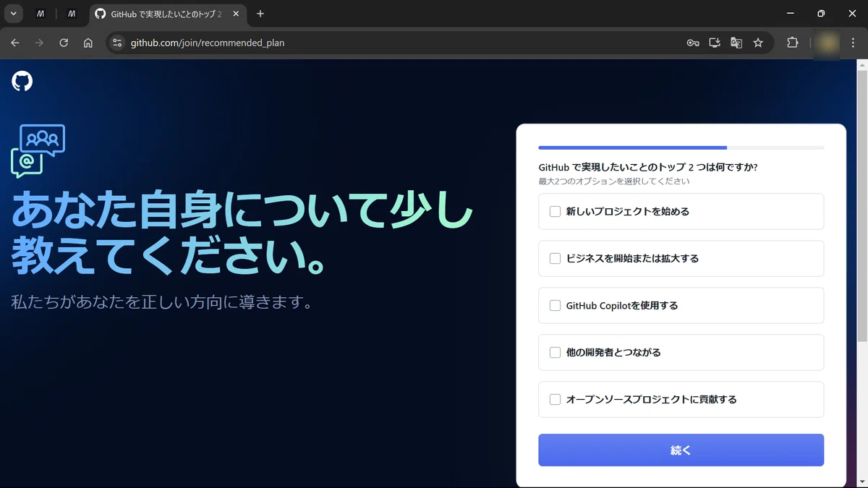The width and height of the screenshot is (868, 488).
Task: Check ビジネスを開始または拡大する option
Action: 556,258
